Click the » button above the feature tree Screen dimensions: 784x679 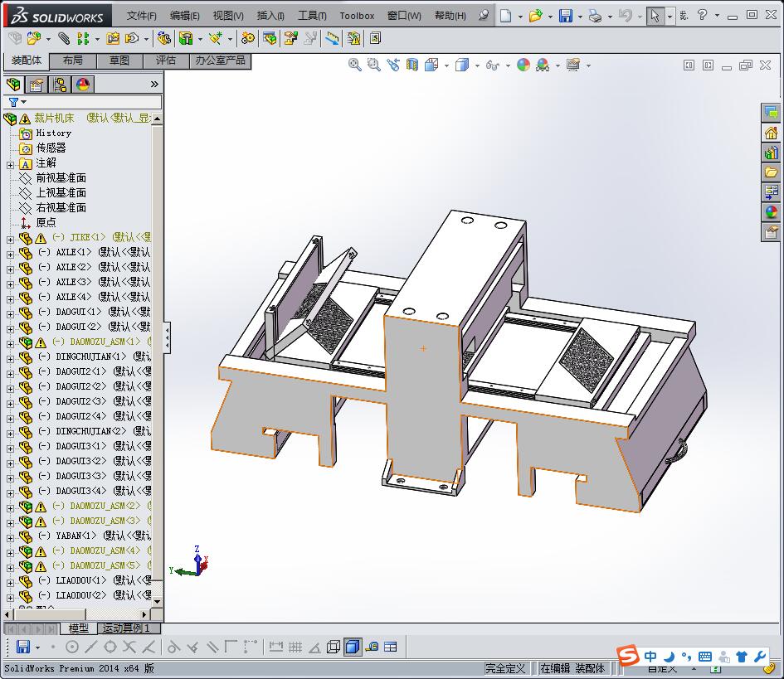(152, 82)
